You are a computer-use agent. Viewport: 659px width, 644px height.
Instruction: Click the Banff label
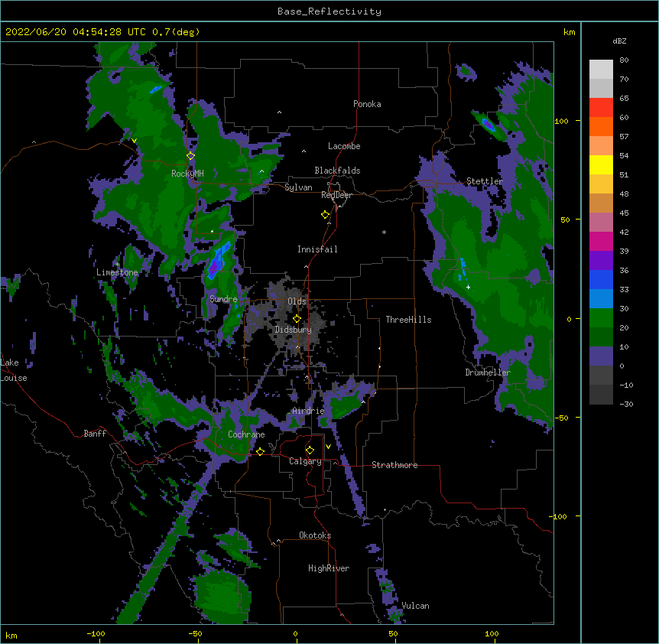click(x=95, y=434)
